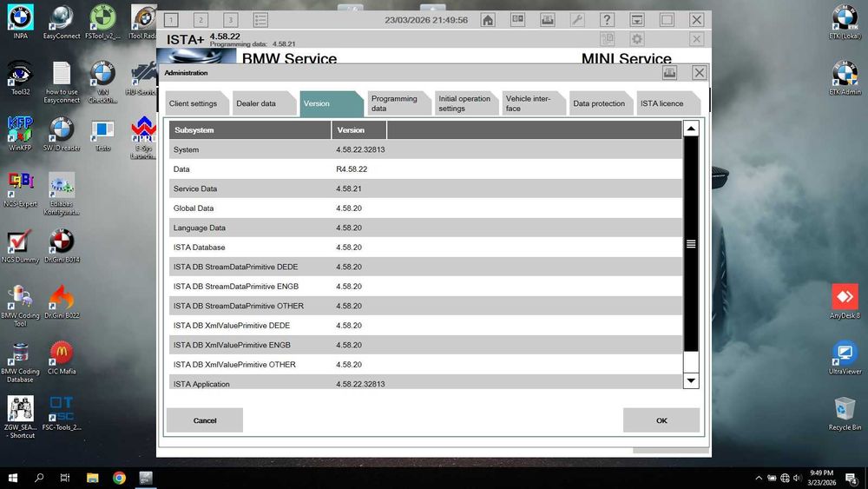Select the System row
This screenshot has height=489, width=868.
(x=425, y=149)
